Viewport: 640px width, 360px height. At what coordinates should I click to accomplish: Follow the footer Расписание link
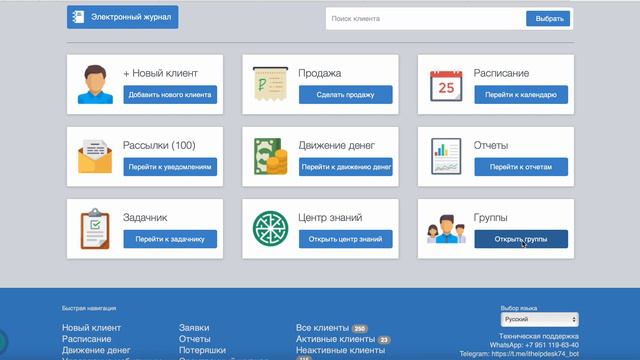click(x=87, y=339)
